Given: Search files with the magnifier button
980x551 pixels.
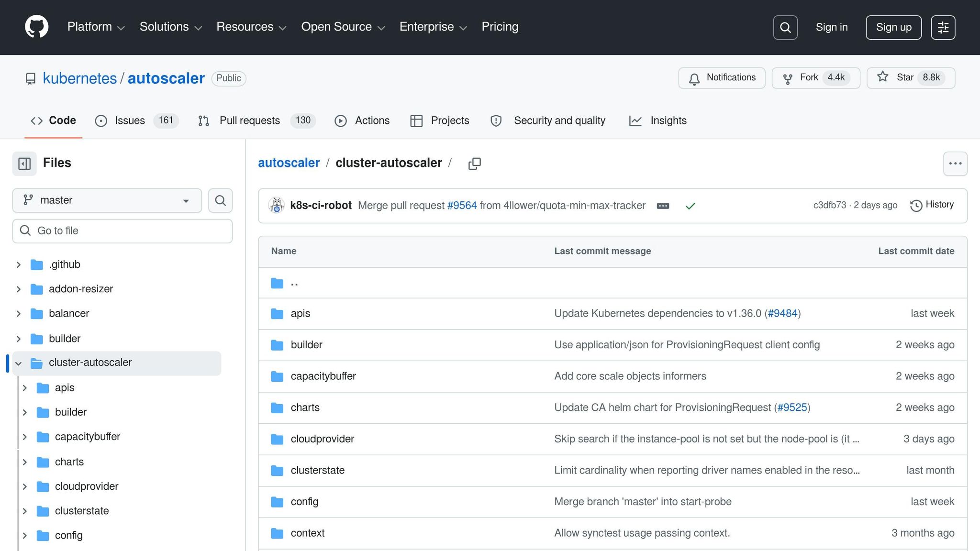Looking at the screenshot, I should point(220,200).
